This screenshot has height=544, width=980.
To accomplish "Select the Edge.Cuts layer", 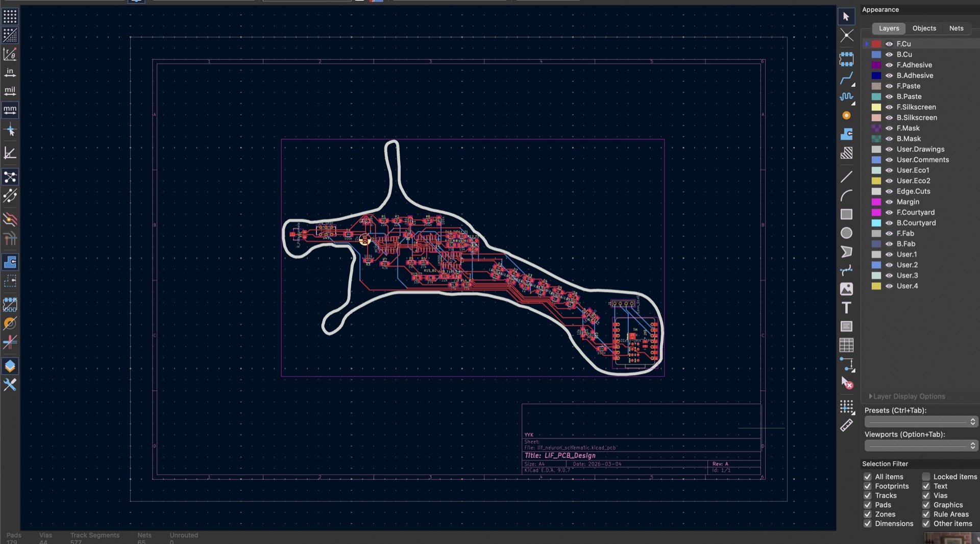I will coord(914,191).
